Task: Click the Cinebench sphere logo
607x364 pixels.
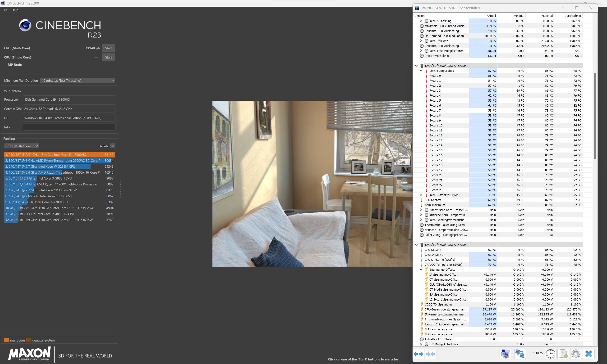Action: tap(25, 25)
